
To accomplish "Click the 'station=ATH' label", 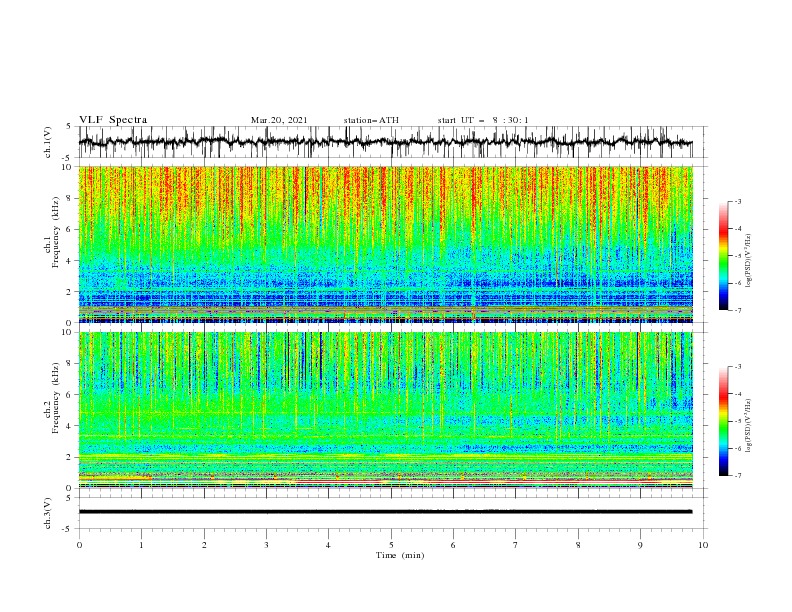I will (x=371, y=120).
